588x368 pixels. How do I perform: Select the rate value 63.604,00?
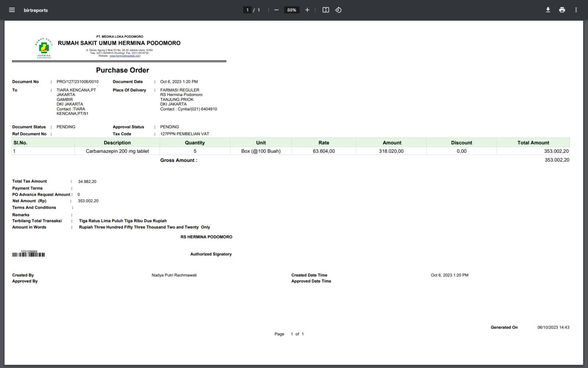pyautogui.click(x=324, y=151)
